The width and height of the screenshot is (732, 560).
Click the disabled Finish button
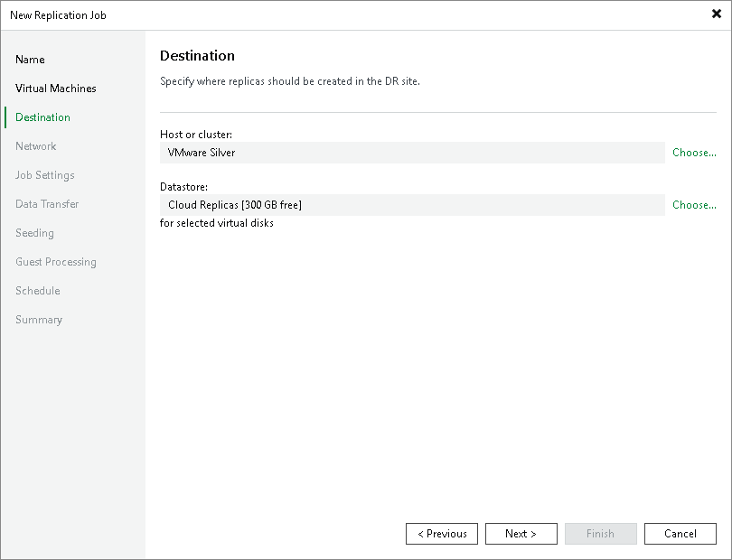click(601, 533)
